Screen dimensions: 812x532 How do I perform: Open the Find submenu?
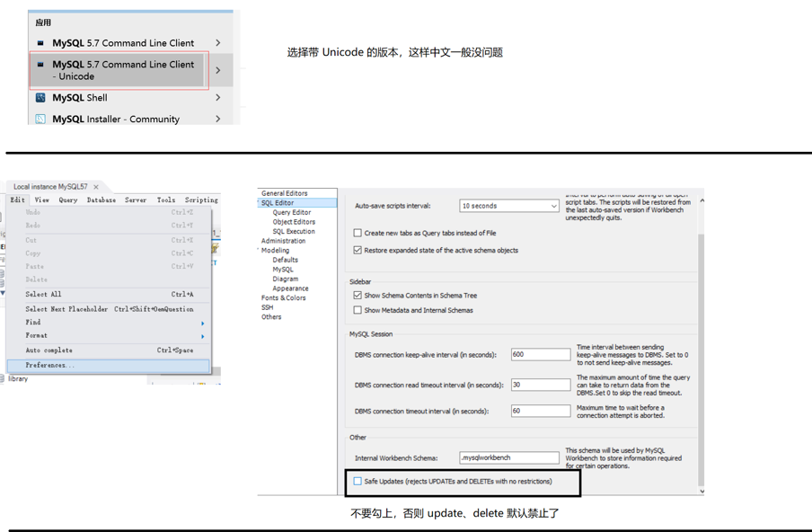(109, 323)
